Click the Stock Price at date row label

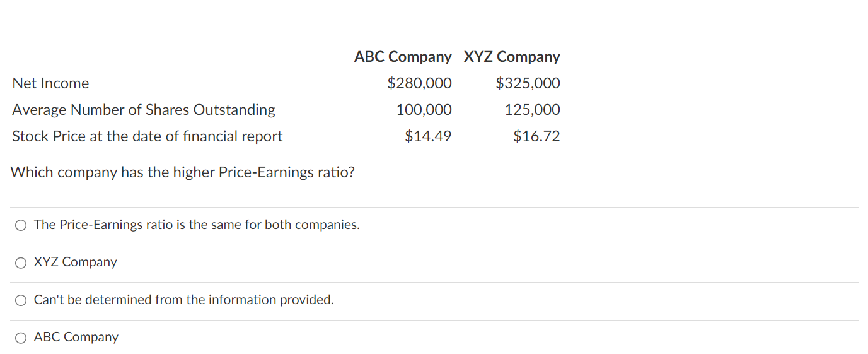pos(148,136)
